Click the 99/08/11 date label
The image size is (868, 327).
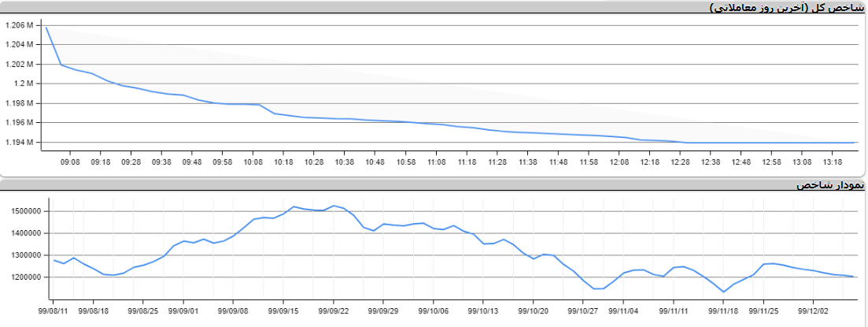coord(54,311)
